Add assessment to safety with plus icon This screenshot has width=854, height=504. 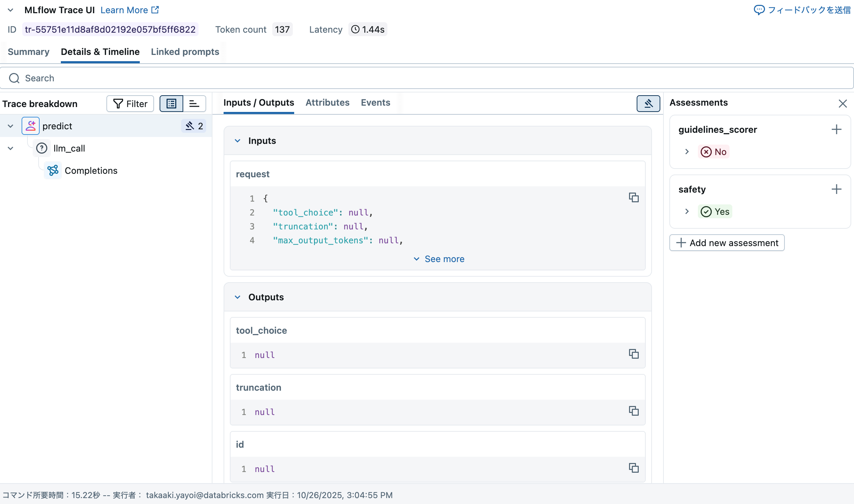point(836,189)
